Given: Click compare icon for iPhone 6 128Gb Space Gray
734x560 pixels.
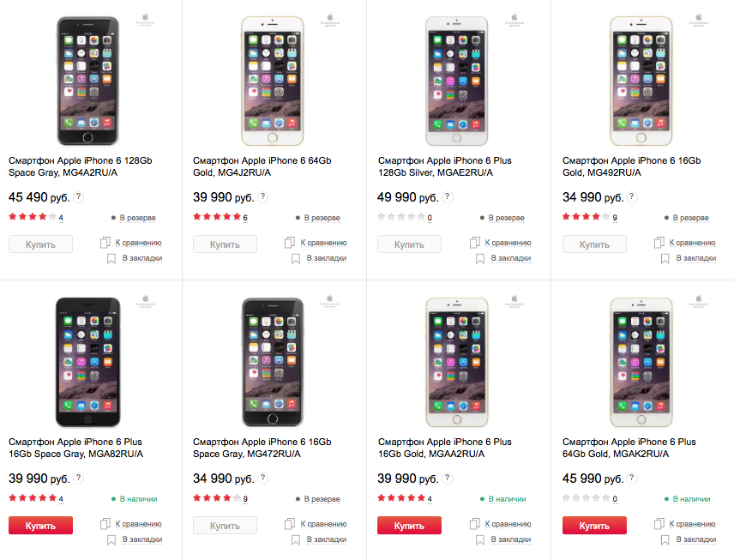Looking at the screenshot, I should 105,243.
